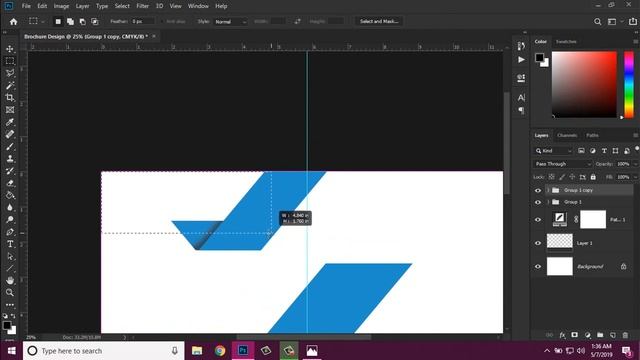The height and width of the screenshot is (360, 640).
Task: Add a layer mask
Action: coord(575,335)
